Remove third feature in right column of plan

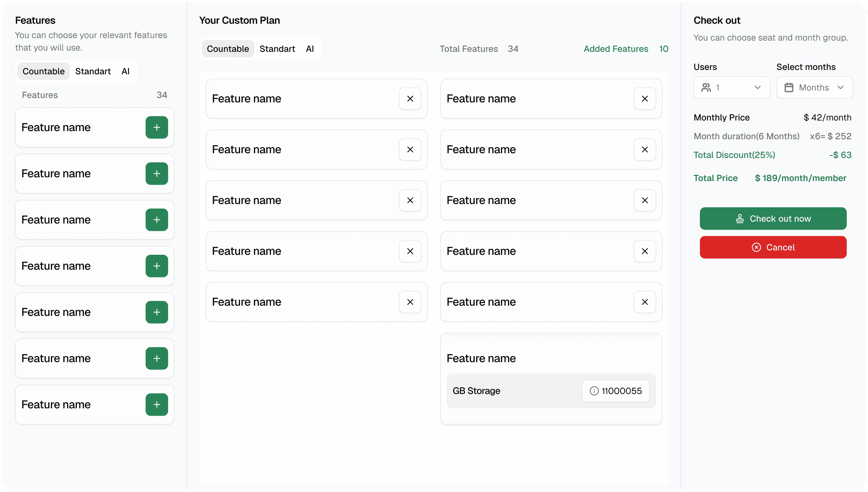(644, 200)
